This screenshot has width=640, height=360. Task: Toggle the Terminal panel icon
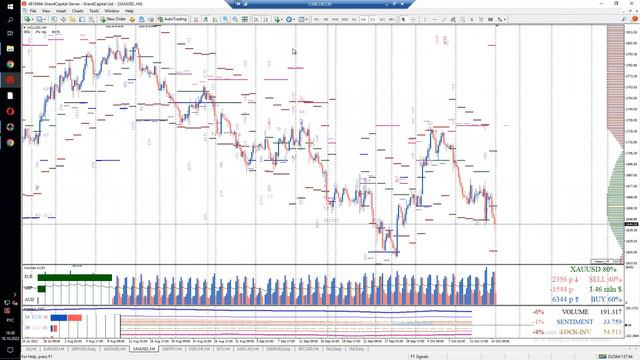point(82,19)
